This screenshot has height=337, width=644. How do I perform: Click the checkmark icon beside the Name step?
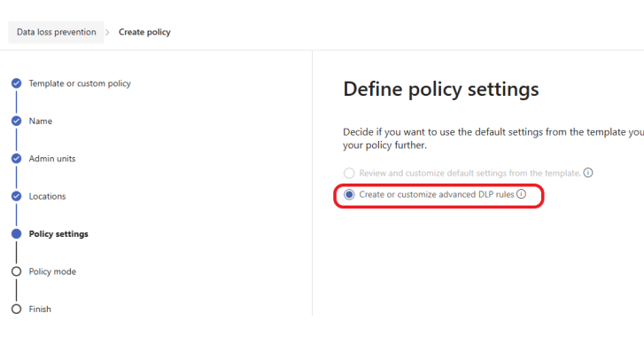pyautogui.click(x=17, y=121)
